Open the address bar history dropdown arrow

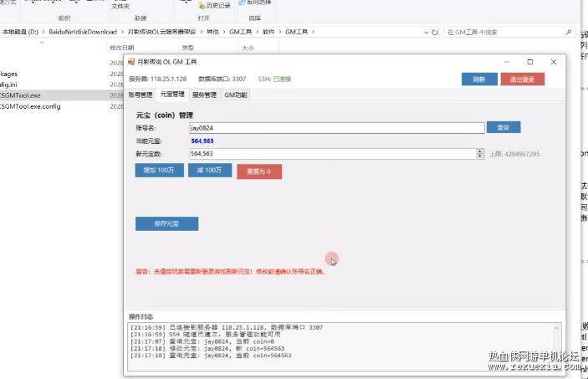[x=427, y=33]
